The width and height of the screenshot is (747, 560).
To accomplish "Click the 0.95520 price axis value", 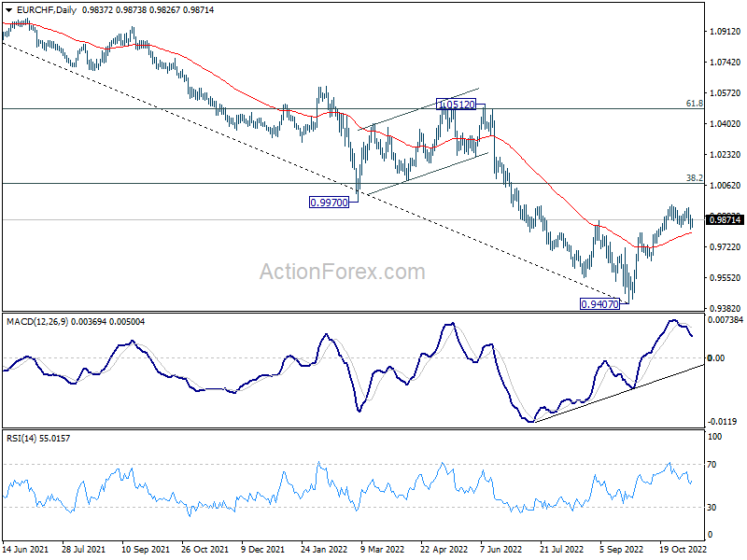I will 726,278.
